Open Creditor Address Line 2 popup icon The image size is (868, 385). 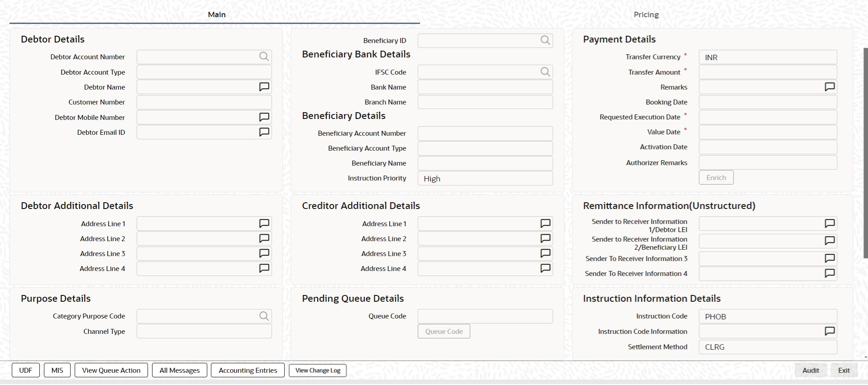click(x=545, y=238)
